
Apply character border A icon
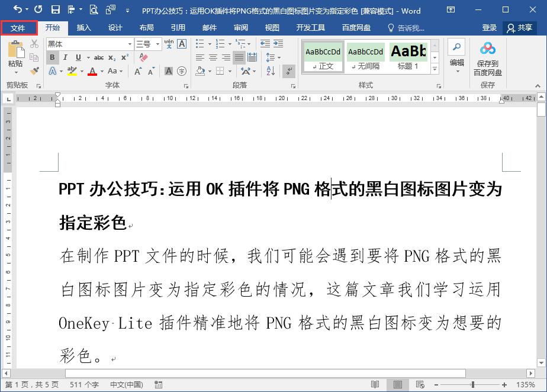click(x=182, y=44)
